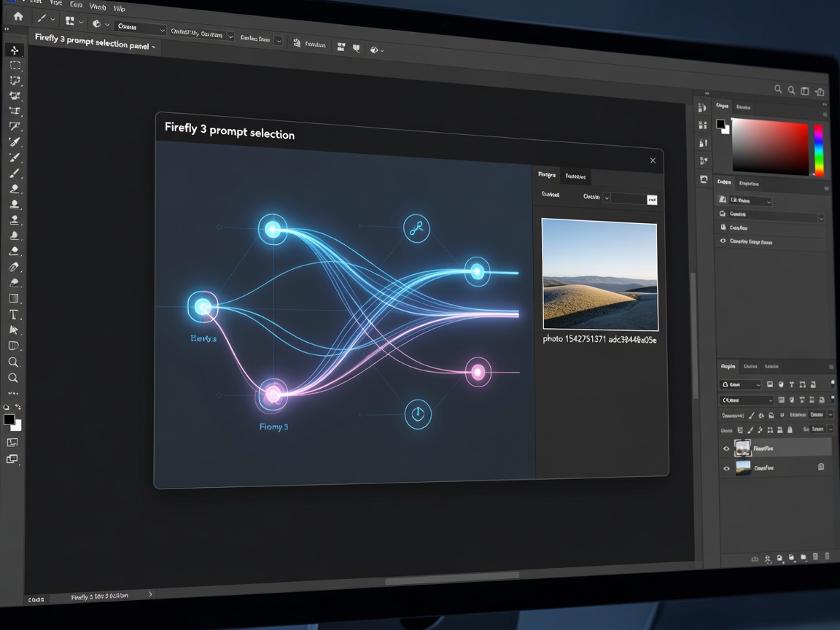Image resolution: width=840 pixels, height=630 pixels.
Task: Hide the bottom landscape layer eye icon
Action: 726,468
